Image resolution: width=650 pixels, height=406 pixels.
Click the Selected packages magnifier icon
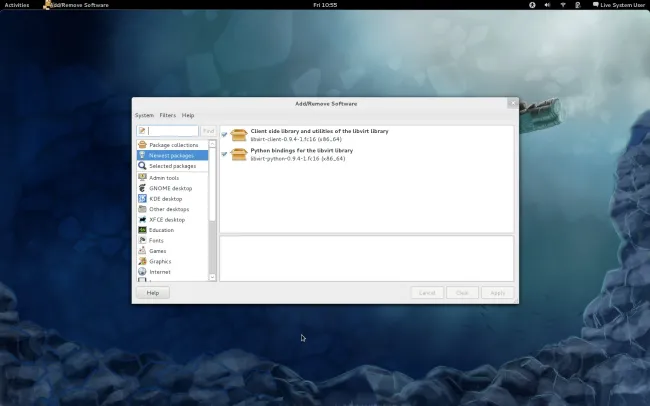(142, 166)
